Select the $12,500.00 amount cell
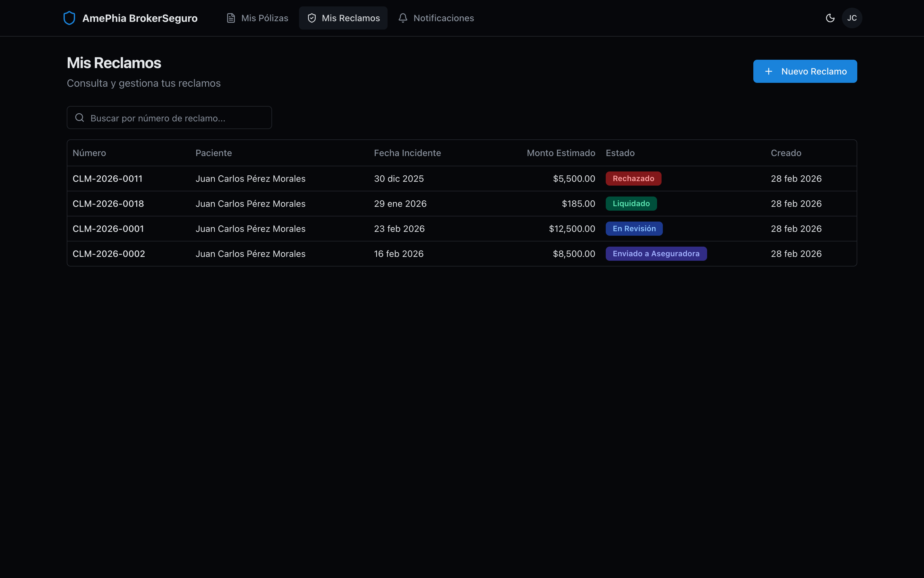 (x=572, y=229)
